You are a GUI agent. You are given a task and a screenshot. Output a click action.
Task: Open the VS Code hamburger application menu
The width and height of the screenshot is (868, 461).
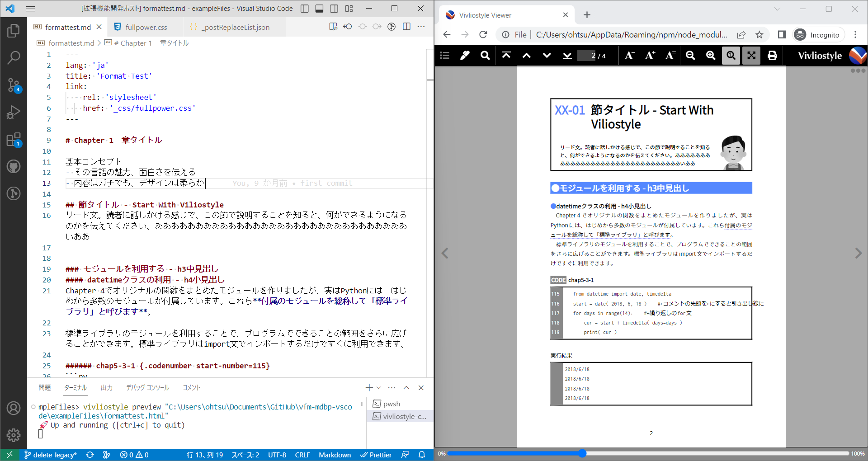pyautogui.click(x=30, y=9)
